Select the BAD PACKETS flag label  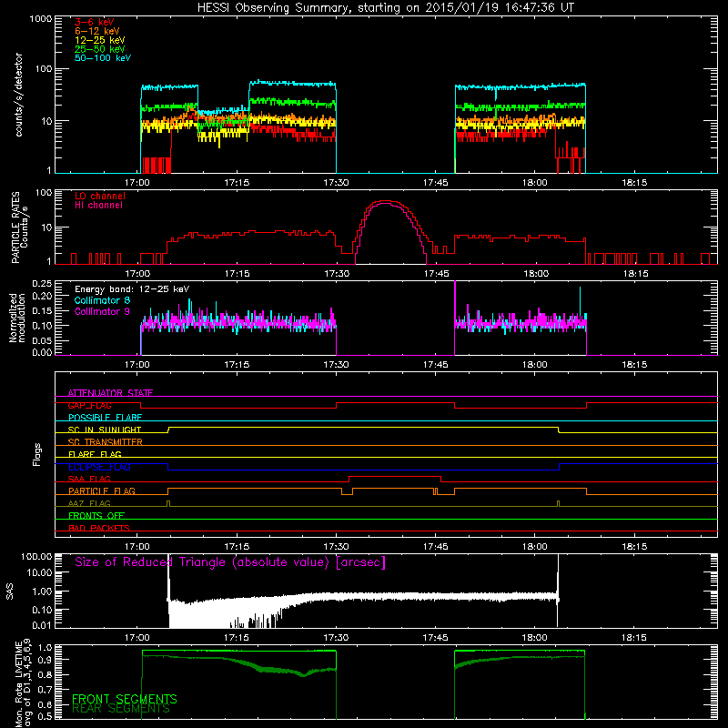(99, 528)
